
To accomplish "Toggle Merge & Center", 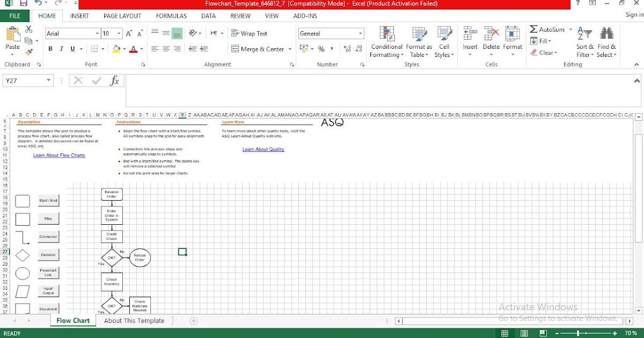I will pyautogui.click(x=257, y=49).
